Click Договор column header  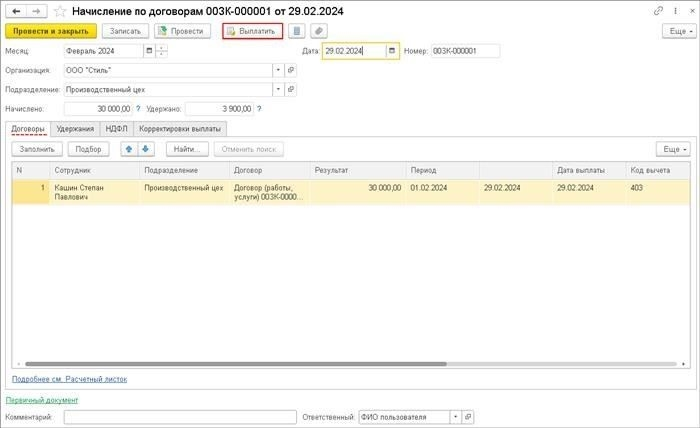coord(270,170)
